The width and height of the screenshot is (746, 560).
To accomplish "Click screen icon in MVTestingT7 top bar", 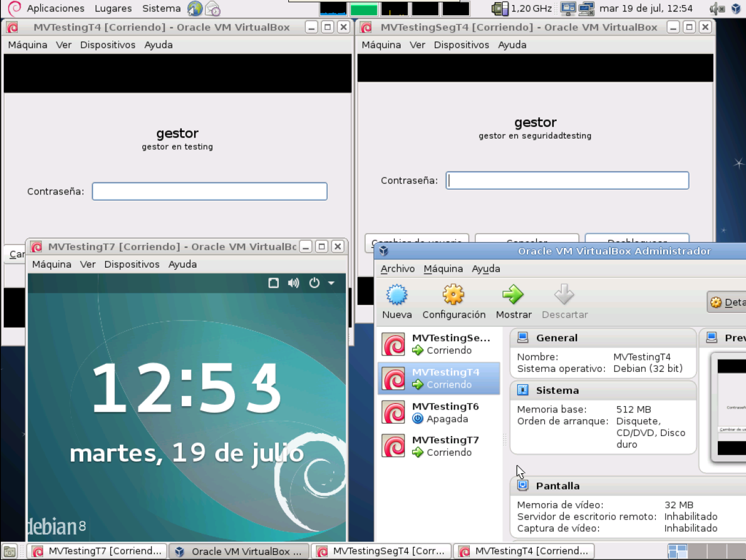I will pyautogui.click(x=273, y=283).
